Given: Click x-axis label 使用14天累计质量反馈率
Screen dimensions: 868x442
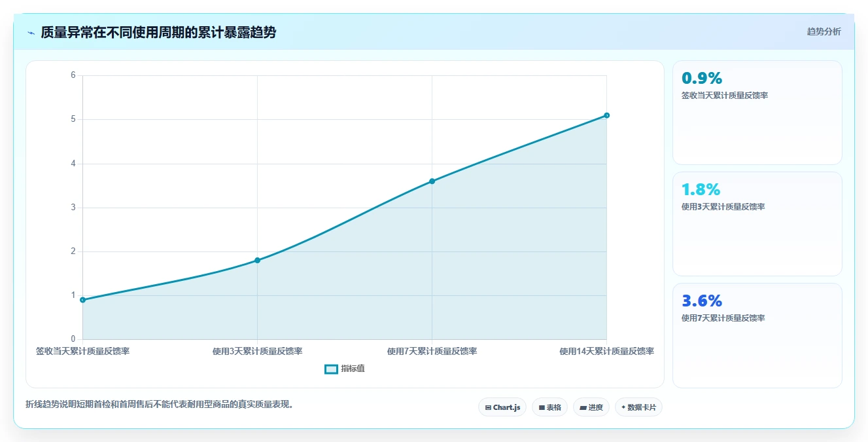Looking at the screenshot, I should pos(607,351).
